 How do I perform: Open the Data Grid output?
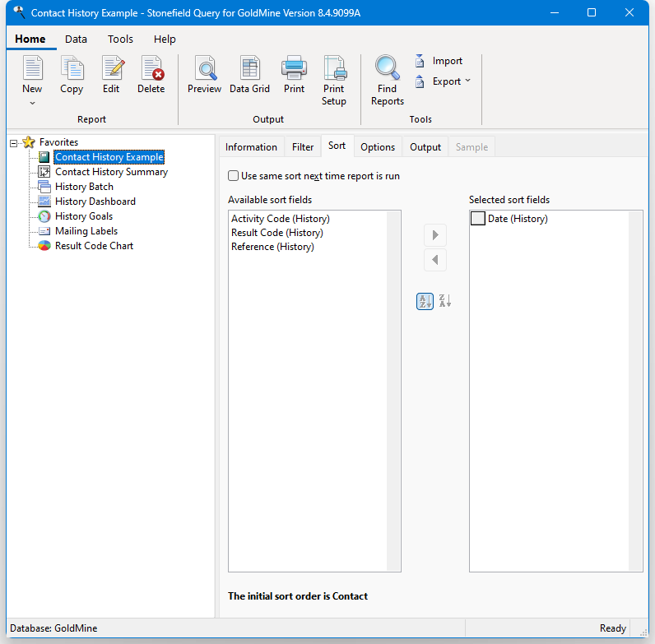pos(250,75)
